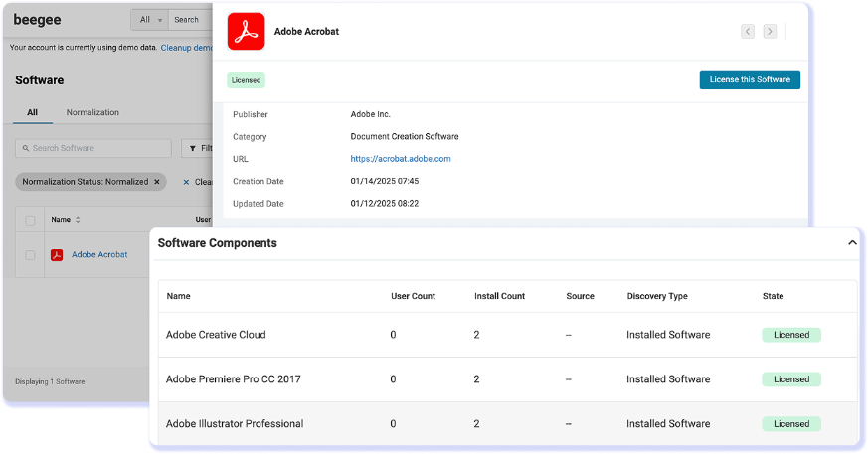
Task: Click Adobe Premiere Pro CC 2017 component name
Action: point(233,379)
